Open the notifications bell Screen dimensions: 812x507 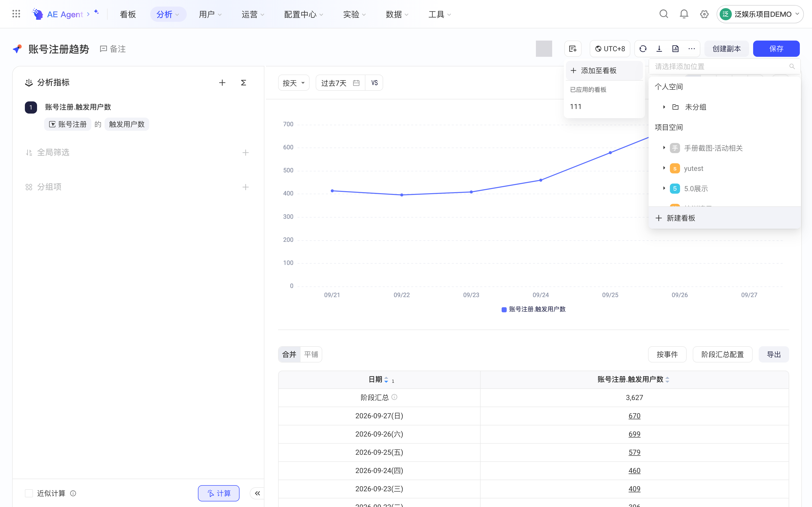[x=684, y=14]
